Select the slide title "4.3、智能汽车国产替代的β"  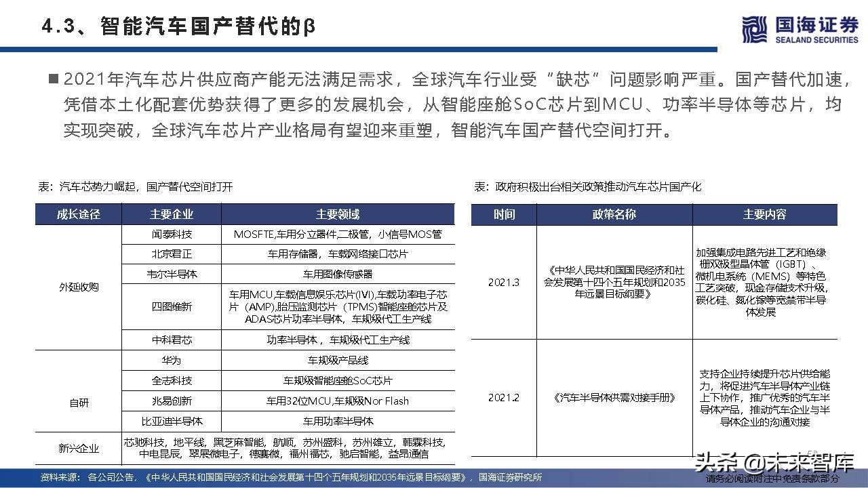[x=178, y=27]
